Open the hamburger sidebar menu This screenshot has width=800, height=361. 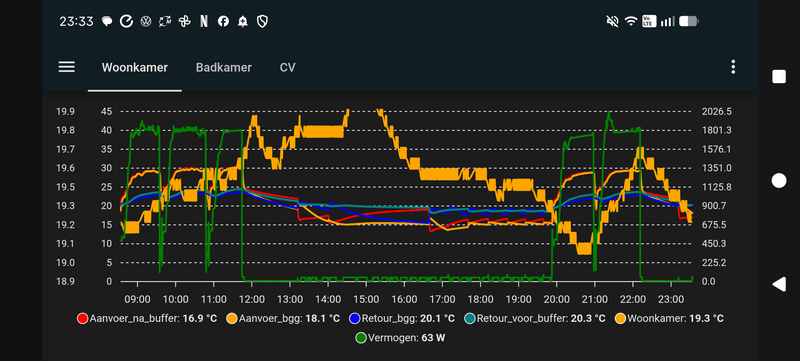coord(67,67)
